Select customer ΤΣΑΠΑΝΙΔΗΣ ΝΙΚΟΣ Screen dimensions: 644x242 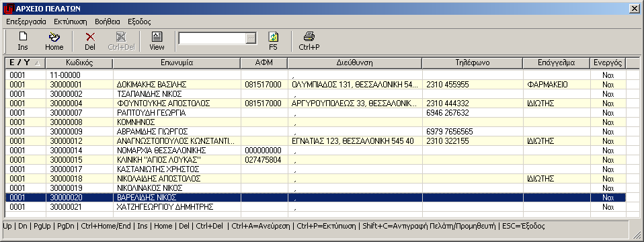coord(150,94)
